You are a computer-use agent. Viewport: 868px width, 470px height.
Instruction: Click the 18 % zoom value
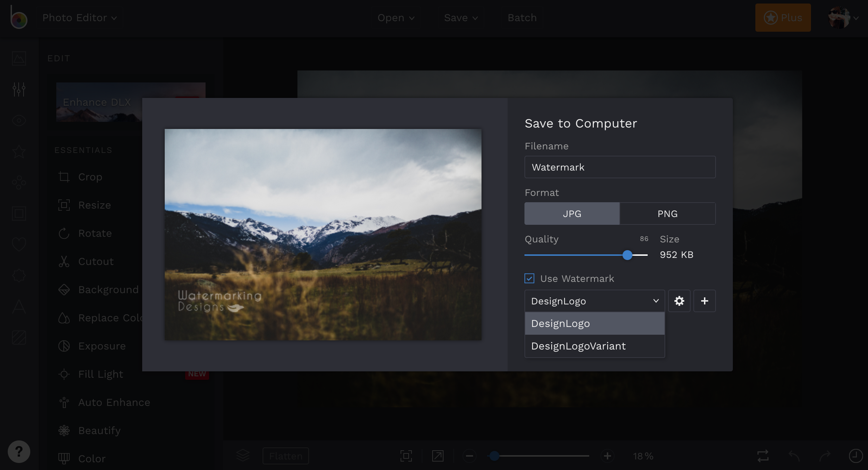point(643,456)
